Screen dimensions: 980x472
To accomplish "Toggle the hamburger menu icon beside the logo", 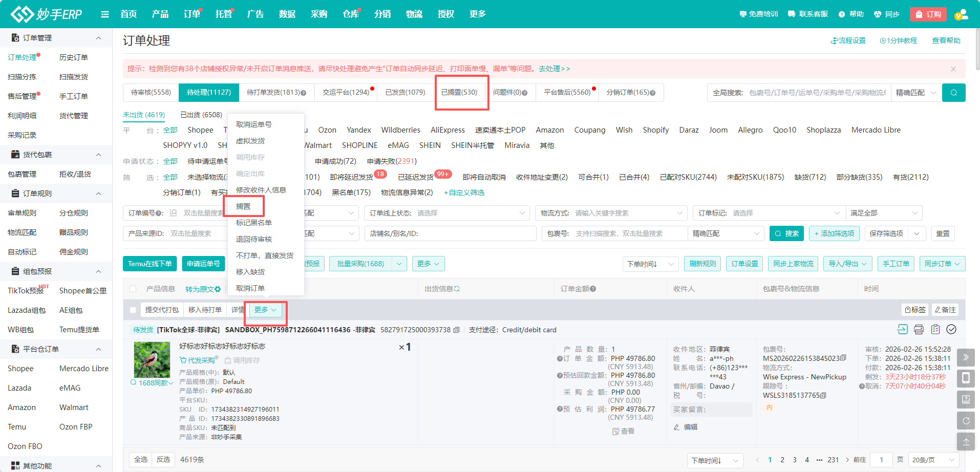I will [x=105, y=14].
